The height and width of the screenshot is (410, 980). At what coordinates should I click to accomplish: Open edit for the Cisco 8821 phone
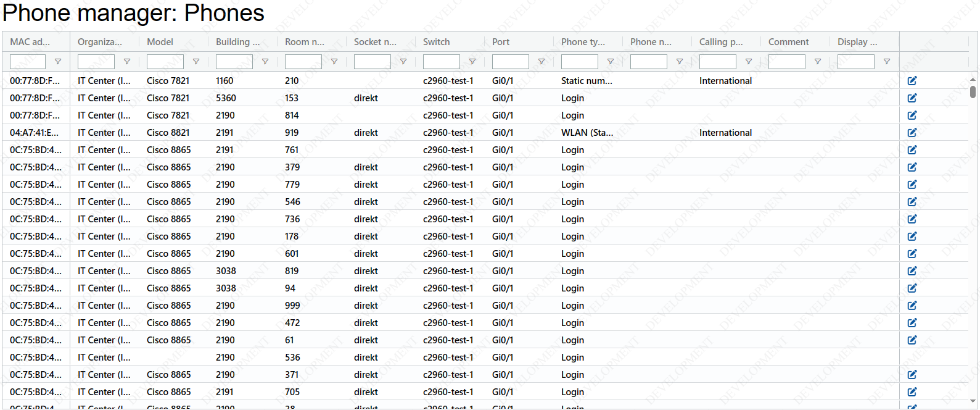(912, 133)
